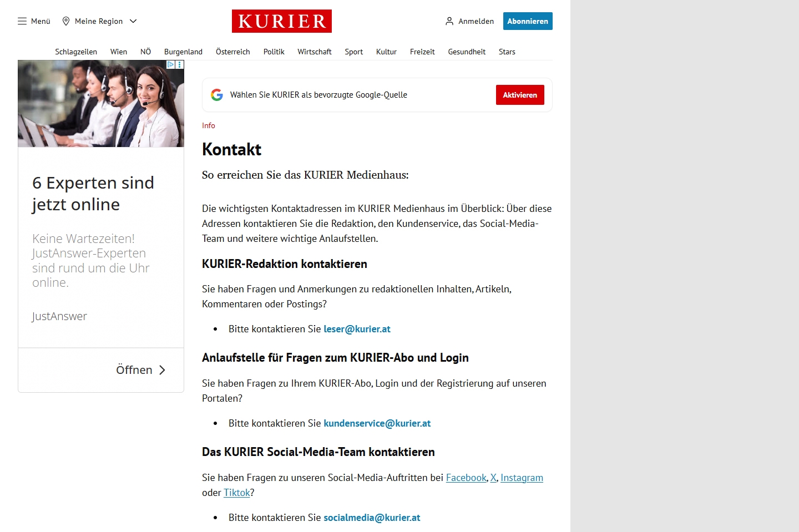Go to the Freizeit section
The height and width of the screenshot is (532, 799).
(x=422, y=52)
